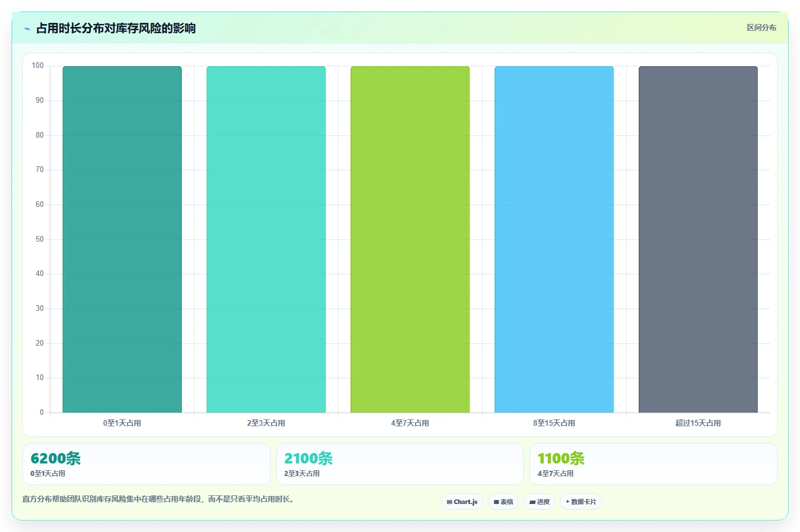This screenshot has height=532, width=800.
Task: Click y-axis value 100
Action: click(38, 66)
